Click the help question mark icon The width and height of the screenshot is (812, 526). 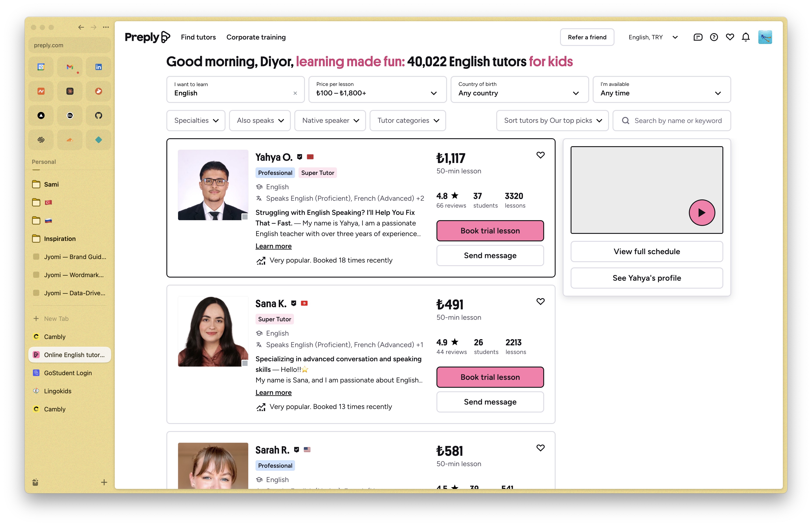coord(714,37)
